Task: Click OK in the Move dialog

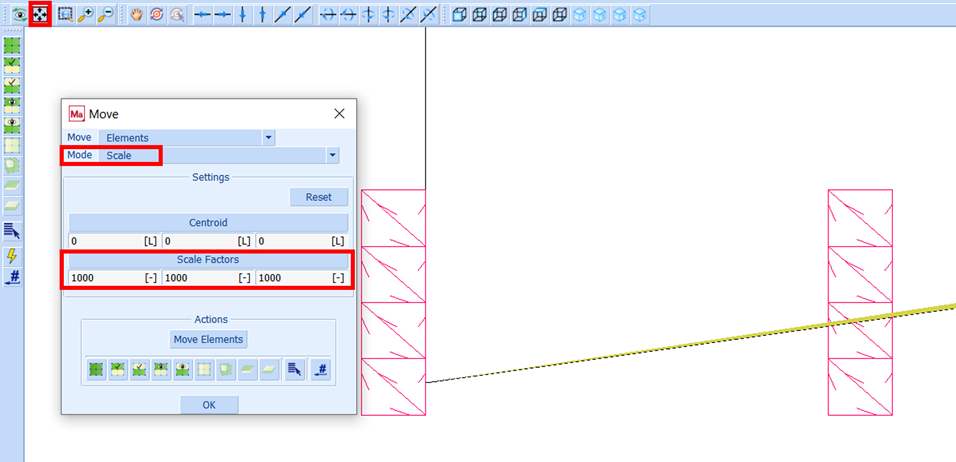Action: pyautogui.click(x=209, y=405)
